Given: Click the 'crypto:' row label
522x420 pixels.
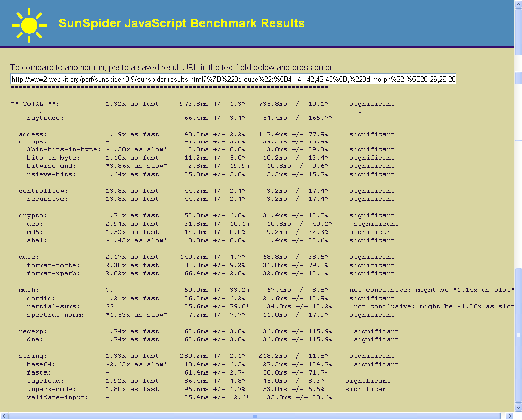Looking at the screenshot, I should (x=33, y=216).
